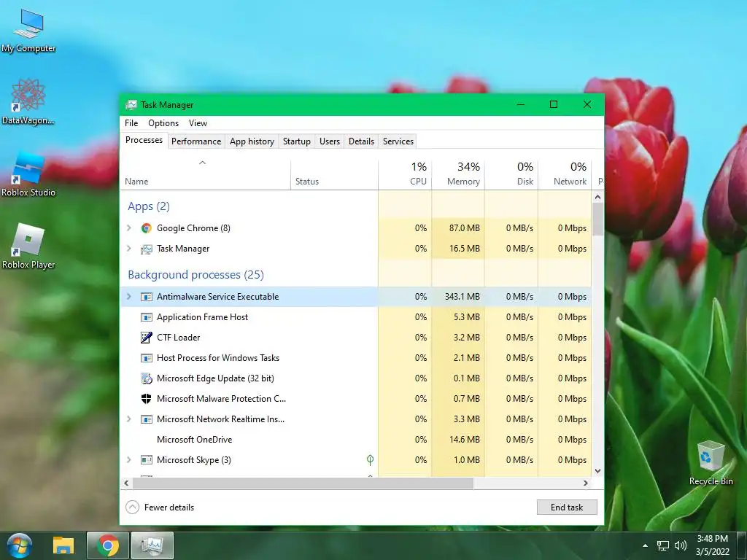747x560 pixels.
Task: Click the 87.0 MB Chrome memory value
Action: [x=465, y=228]
